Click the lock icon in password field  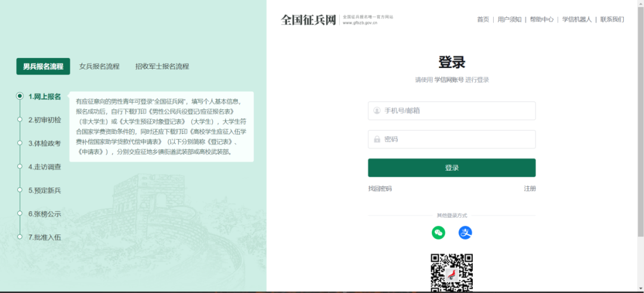377,139
